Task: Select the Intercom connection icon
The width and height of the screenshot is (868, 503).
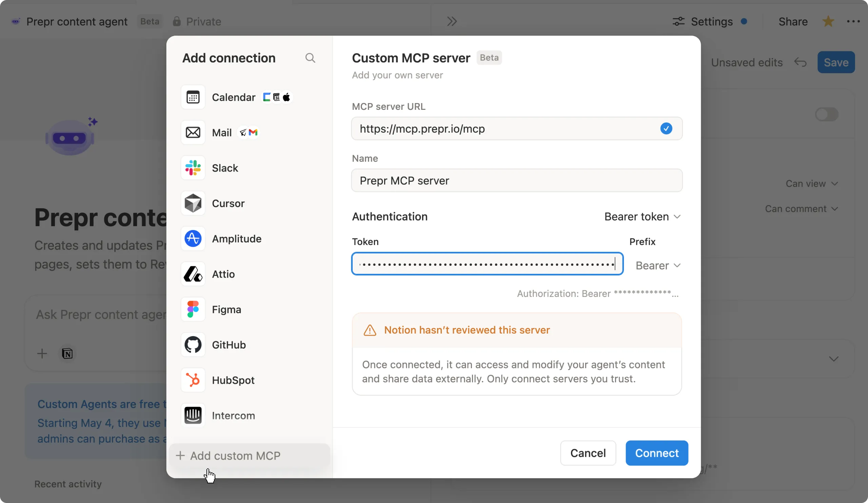Action: coord(193,415)
